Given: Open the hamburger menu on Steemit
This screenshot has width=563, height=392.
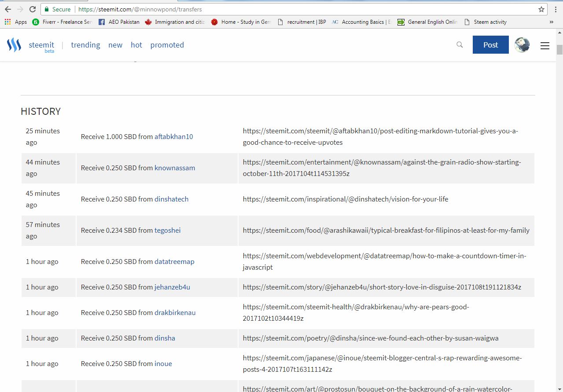Looking at the screenshot, I should (x=545, y=45).
